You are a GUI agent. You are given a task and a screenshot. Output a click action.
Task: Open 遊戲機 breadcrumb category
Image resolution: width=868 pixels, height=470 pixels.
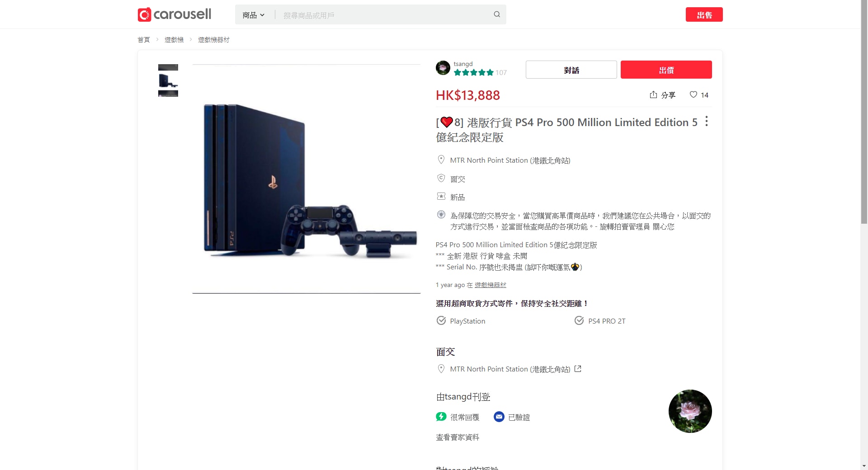coord(174,40)
